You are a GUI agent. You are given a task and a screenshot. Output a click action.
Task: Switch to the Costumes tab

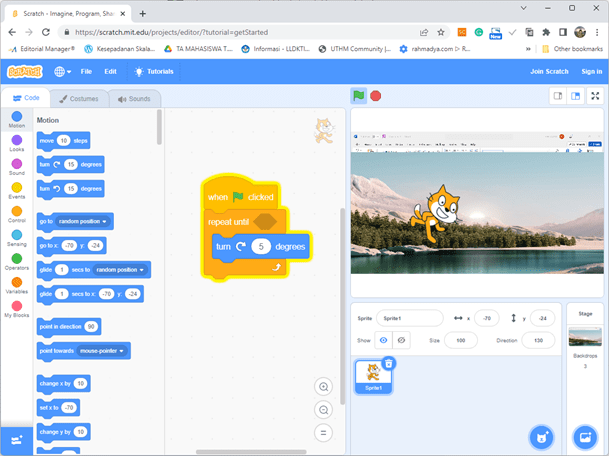(x=77, y=99)
